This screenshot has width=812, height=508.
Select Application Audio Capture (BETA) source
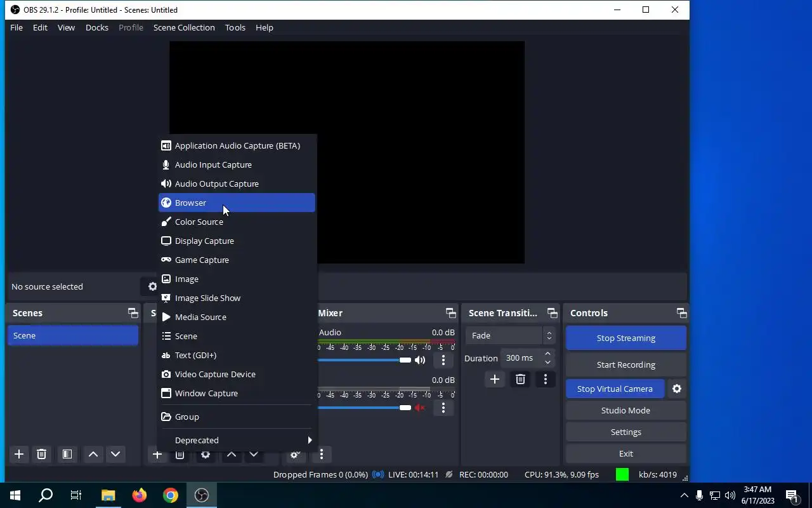coord(237,145)
